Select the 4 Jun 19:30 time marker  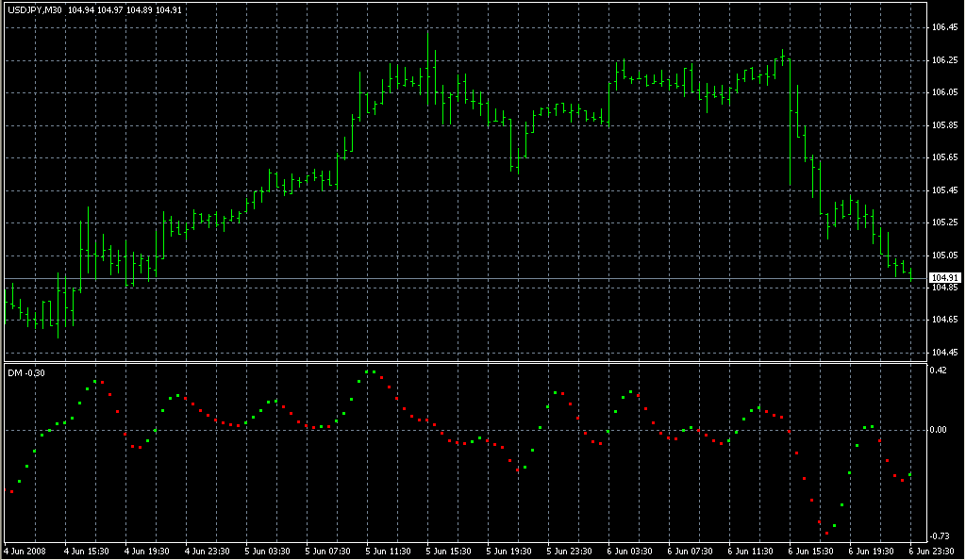(x=147, y=551)
